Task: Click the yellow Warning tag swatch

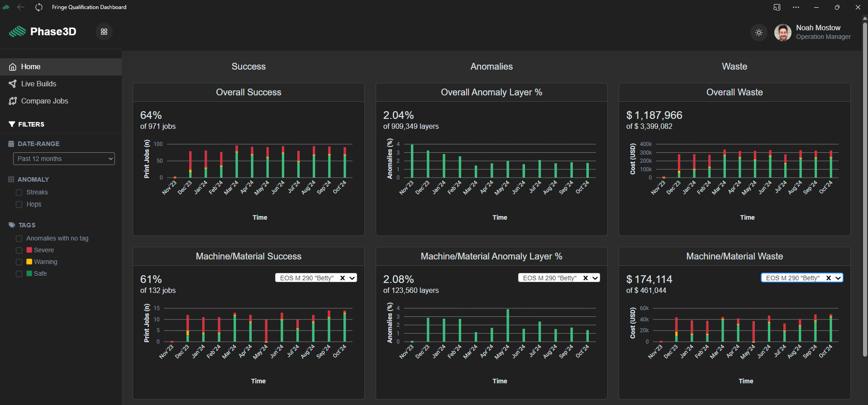Action: [x=29, y=262]
